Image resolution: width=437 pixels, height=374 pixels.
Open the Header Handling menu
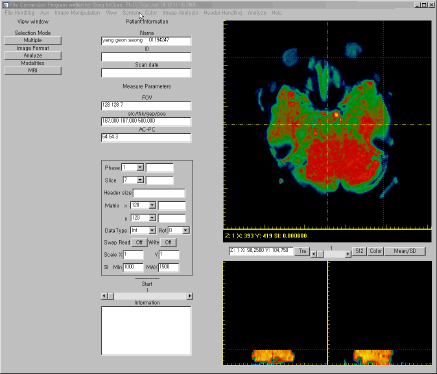point(223,13)
